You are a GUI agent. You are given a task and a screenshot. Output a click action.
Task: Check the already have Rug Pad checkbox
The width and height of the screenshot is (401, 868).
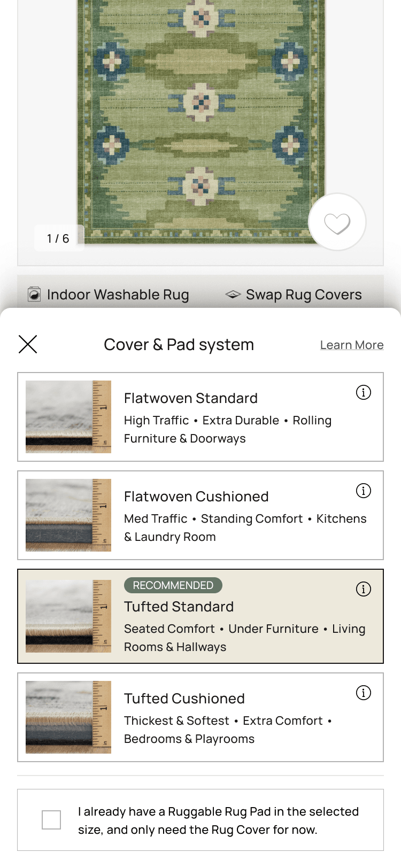point(51,820)
